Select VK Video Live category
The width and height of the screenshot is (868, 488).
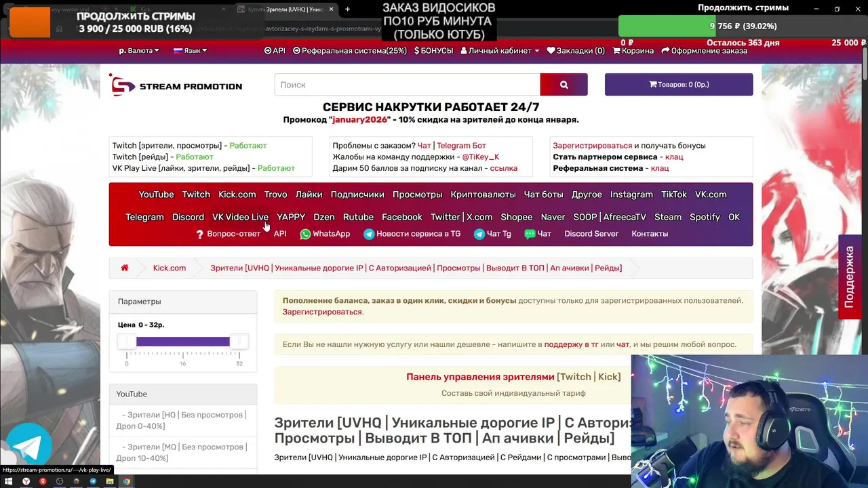point(240,217)
